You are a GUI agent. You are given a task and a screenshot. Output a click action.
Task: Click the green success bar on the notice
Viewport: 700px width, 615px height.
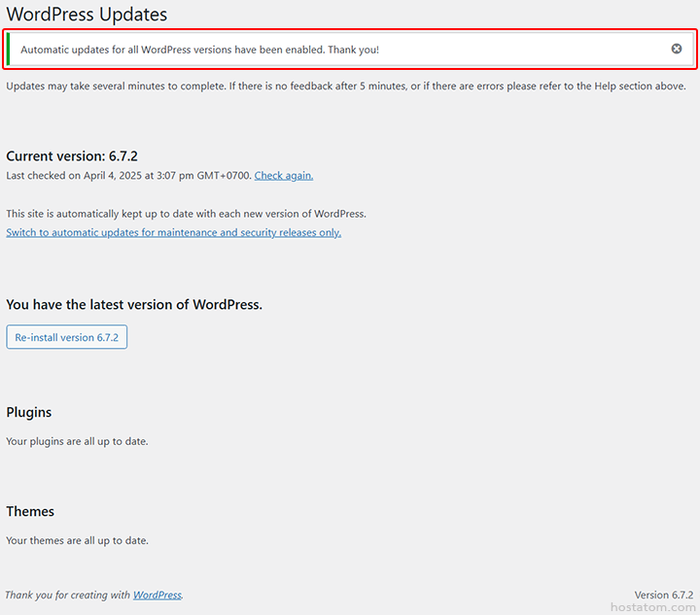point(9,50)
